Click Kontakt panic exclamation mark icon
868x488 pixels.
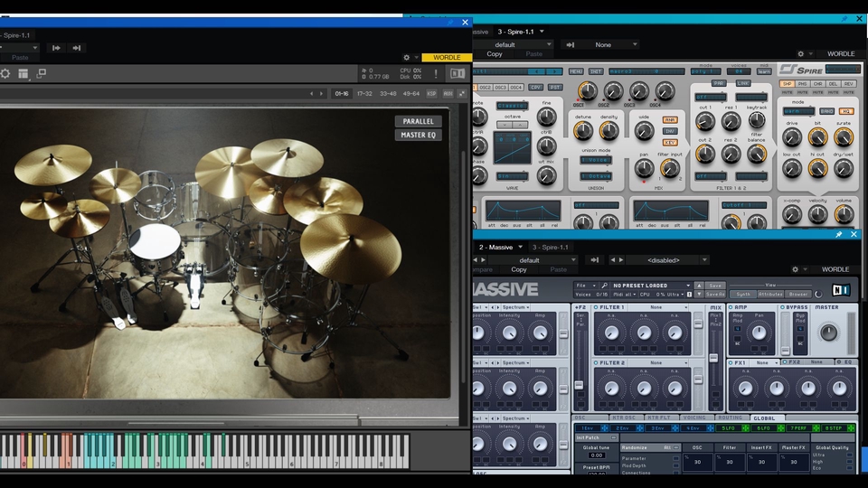point(436,73)
